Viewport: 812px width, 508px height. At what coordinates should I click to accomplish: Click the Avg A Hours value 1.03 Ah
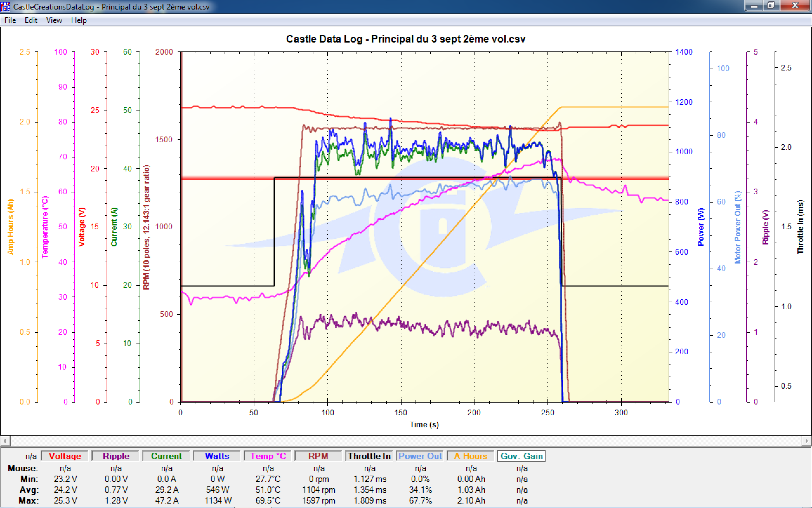click(471, 490)
